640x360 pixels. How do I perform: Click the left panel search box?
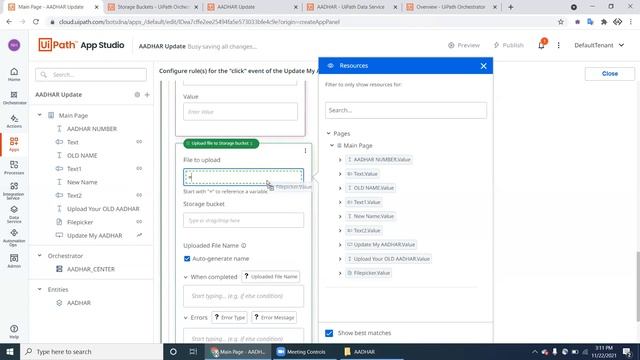click(91, 75)
